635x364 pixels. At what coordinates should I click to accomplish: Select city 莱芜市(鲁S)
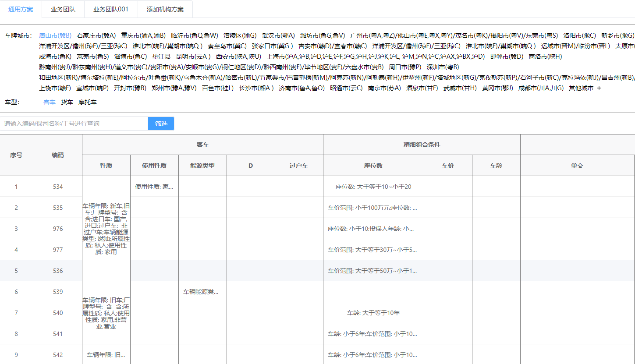(x=93, y=57)
